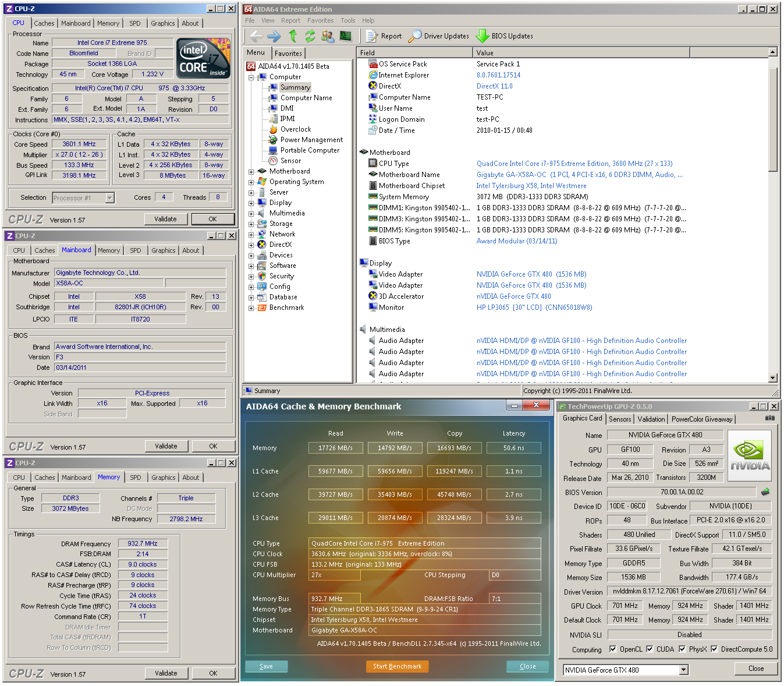784x686 pixels.
Task: Refresh AIDA64 page with green arrows icon
Action: click(x=310, y=36)
